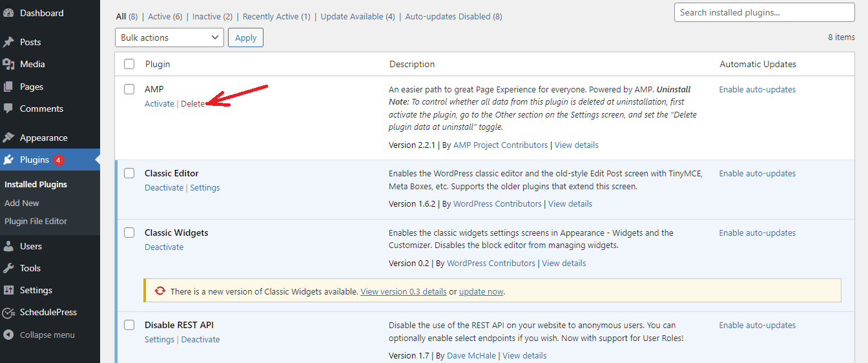Enable auto-updates for Classic Editor
Image resolution: width=868 pixels, height=363 pixels.
[x=758, y=173]
